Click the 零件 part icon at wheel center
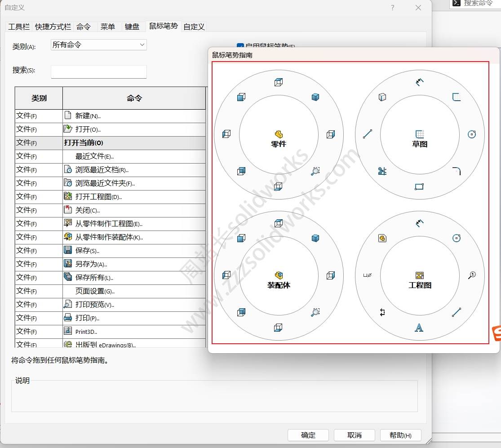This screenshot has width=501, height=448. (x=279, y=134)
